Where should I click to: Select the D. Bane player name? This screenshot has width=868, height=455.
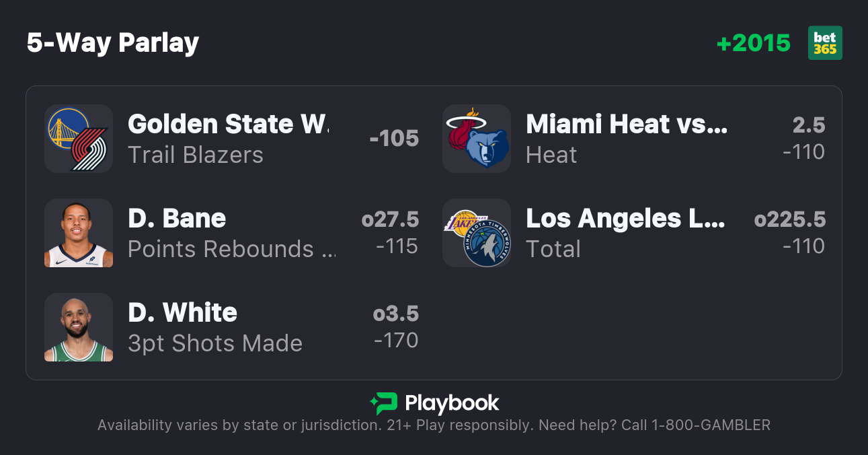click(177, 219)
